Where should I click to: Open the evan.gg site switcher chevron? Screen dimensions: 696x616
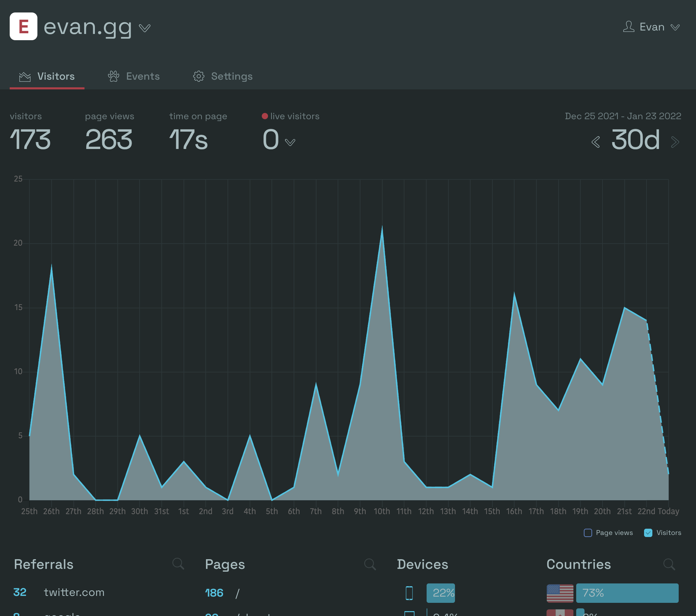click(x=145, y=28)
